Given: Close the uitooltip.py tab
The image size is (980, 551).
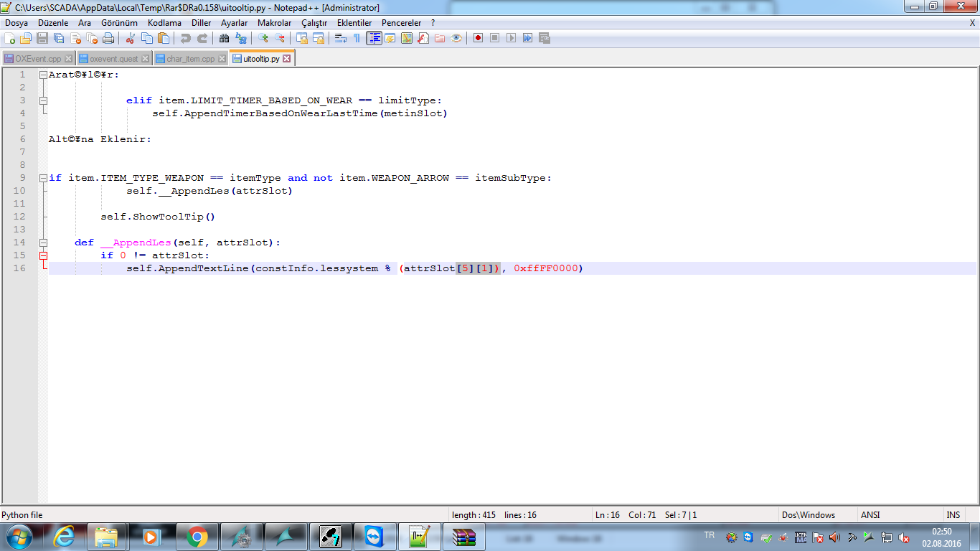Looking at the screenshot, I should point(287,59).
